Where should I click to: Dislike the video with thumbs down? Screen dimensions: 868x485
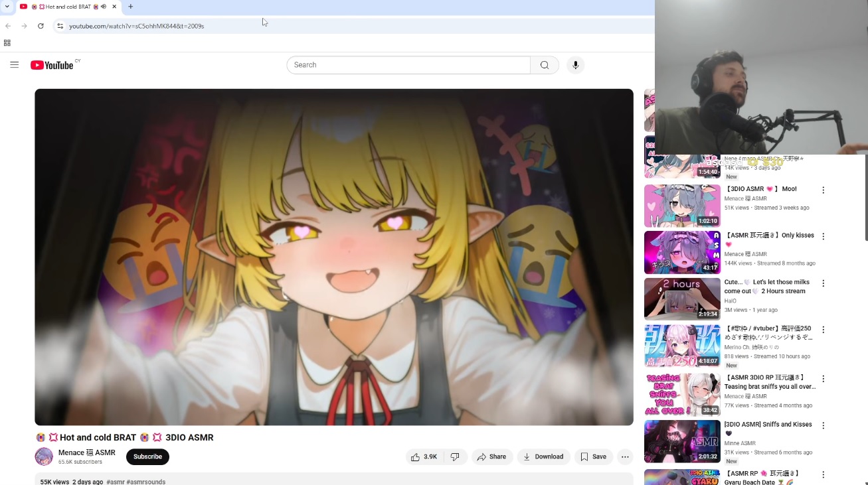(456, 456)
